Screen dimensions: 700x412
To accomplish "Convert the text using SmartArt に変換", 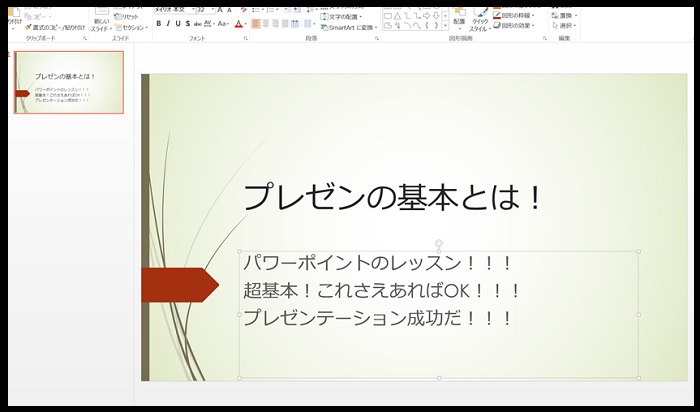I will click(350, 28).
